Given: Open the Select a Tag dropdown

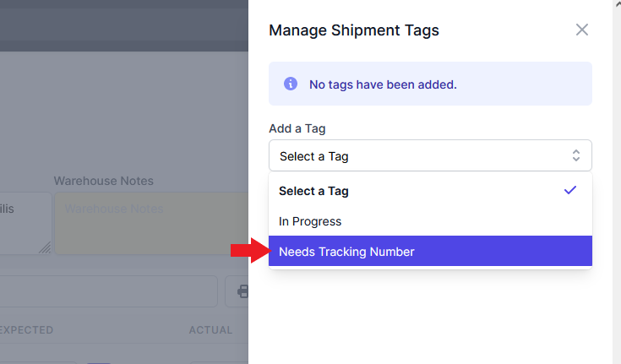Looking at the screenshot, I should tap(430, 155).
